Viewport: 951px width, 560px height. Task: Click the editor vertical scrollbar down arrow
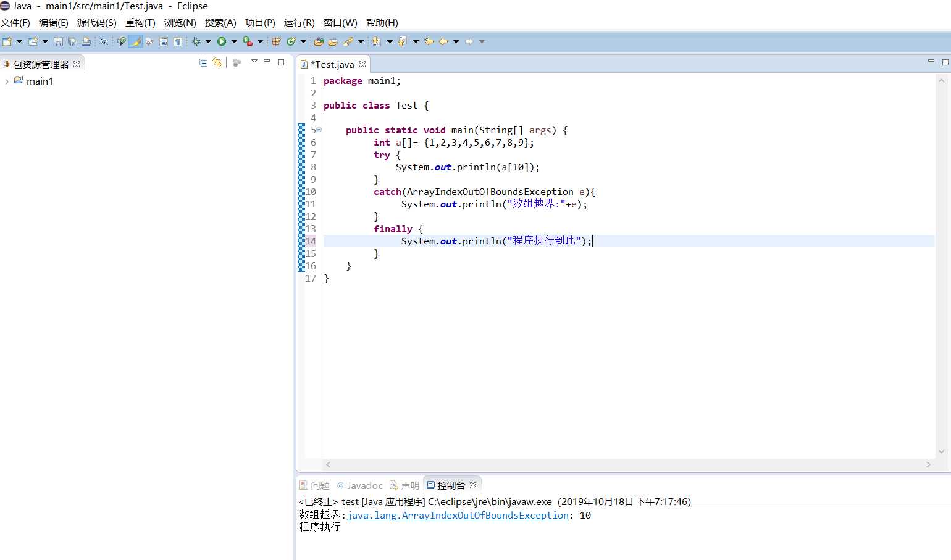(x=941, y=451)
